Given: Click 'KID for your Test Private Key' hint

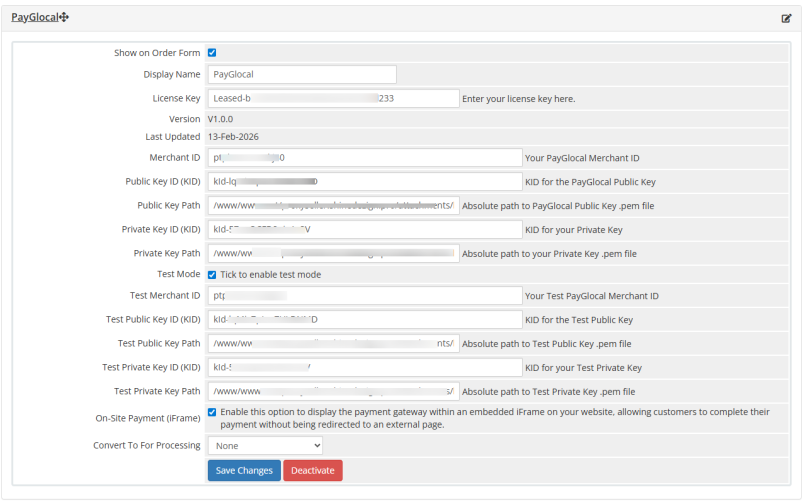Looking at the screenshot, I should [x=583, y=368].
